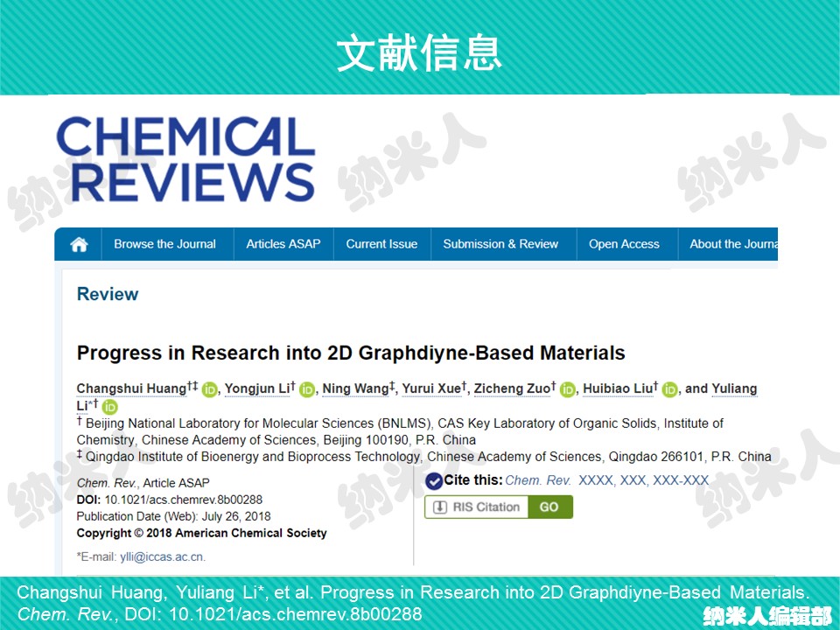
Task: Select Current Issue in navigation bar
Action: [381, 244]
